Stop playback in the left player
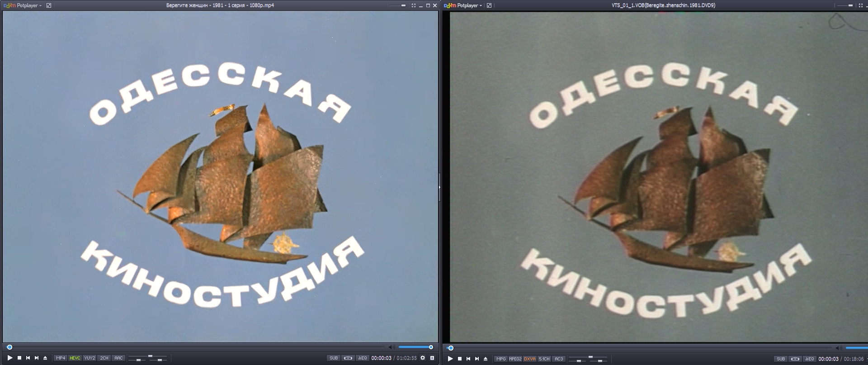 point(19,358)
